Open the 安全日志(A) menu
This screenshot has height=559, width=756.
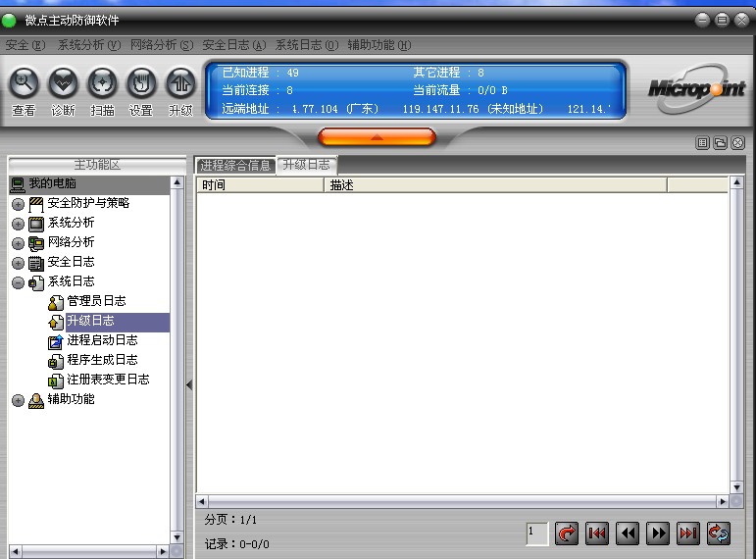point(234,45)
